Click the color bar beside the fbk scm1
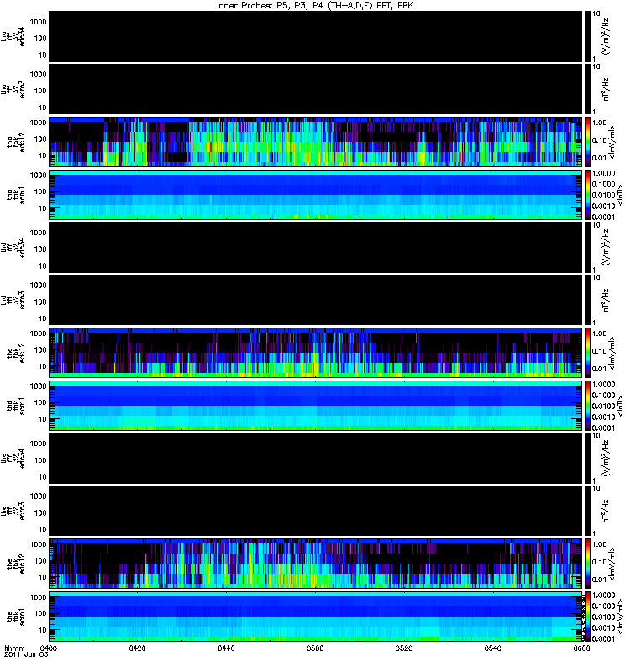The height and width of the screenshot is (672, 630). 588,617
